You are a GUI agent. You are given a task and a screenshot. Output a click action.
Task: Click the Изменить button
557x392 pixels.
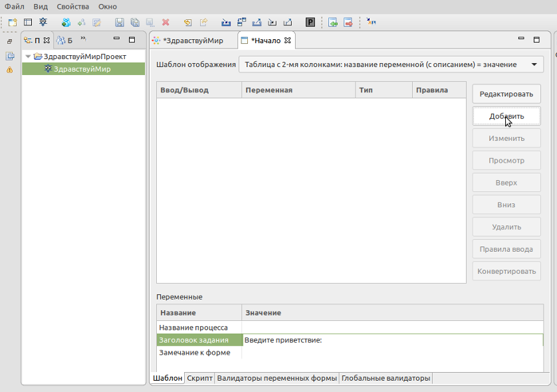click(506, 138)
